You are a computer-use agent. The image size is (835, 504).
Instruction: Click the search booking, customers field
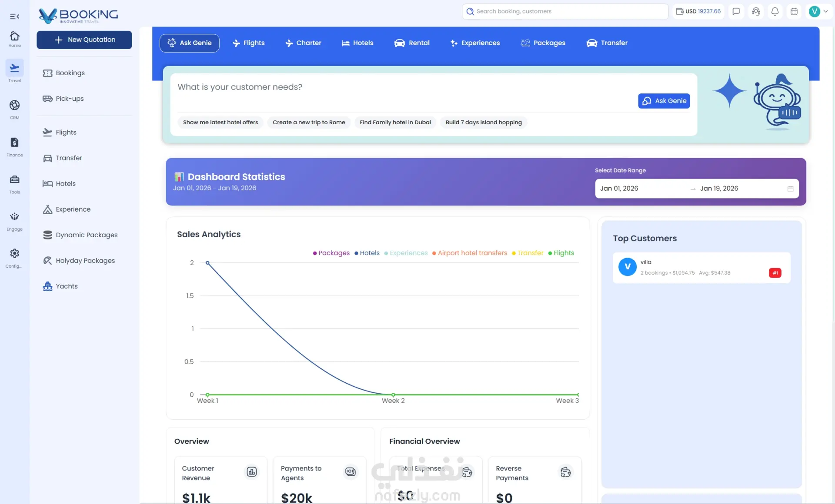coord(565,12)
